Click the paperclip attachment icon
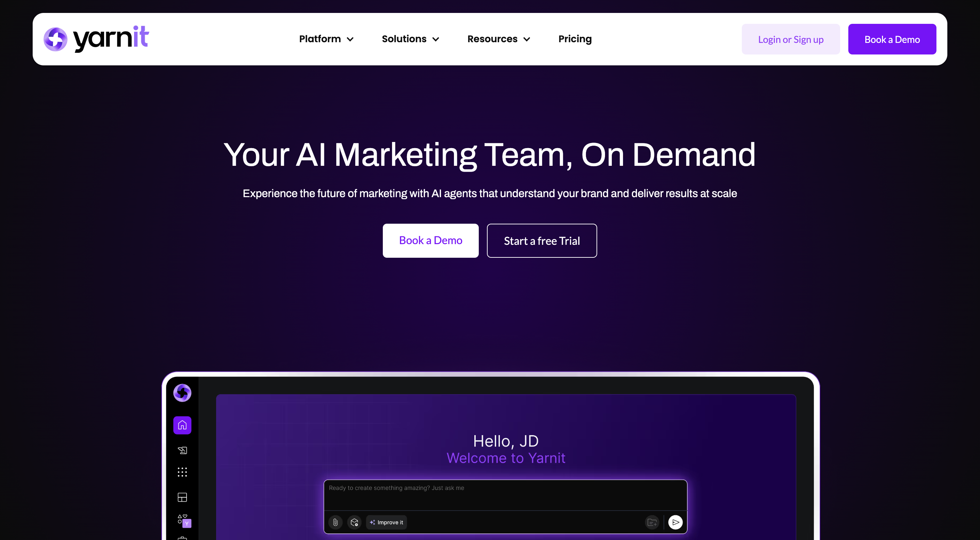This screenshot has height=540, width=980. [x=335, y=522]
